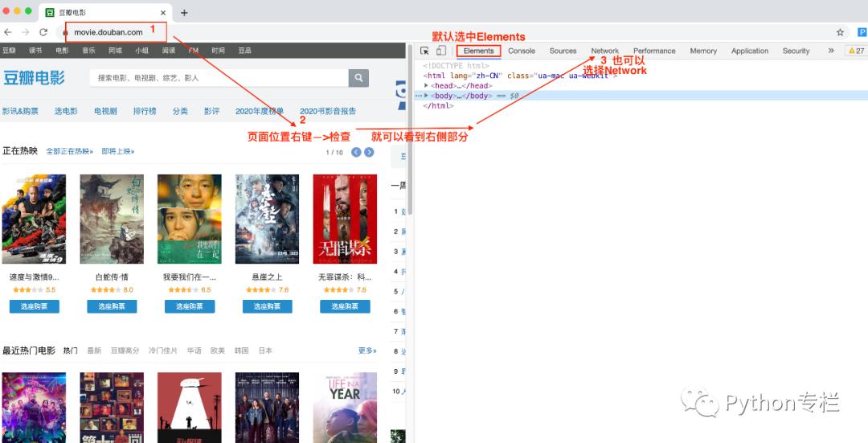Click 选座购票 under 悬崖之上
The height and width of the screenshot is (443, 868).
coord(268,306)
